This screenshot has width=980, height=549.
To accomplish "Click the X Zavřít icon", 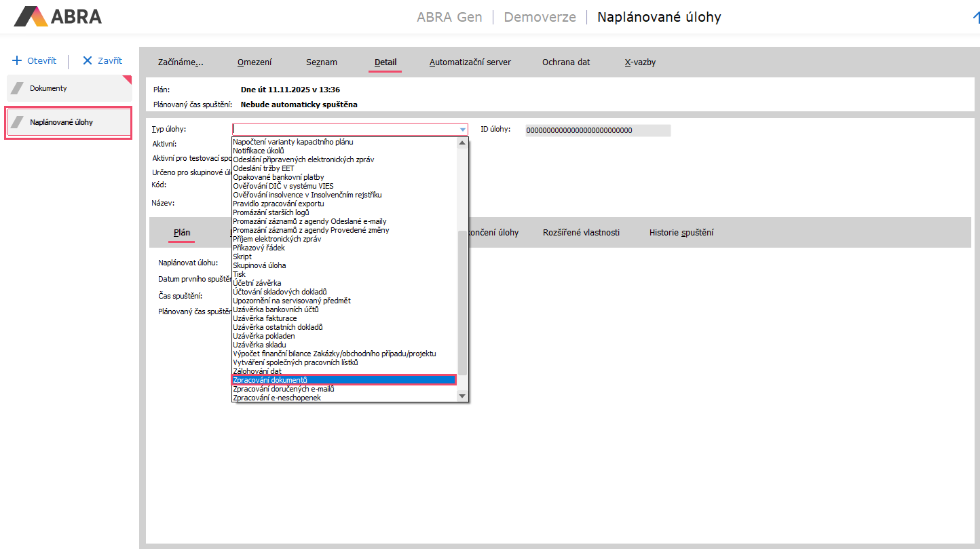I will (87, 60).
